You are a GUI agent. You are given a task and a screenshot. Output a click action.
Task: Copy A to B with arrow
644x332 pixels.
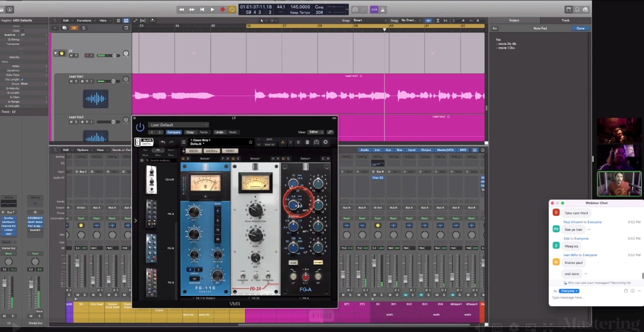(x=290, y=142)
